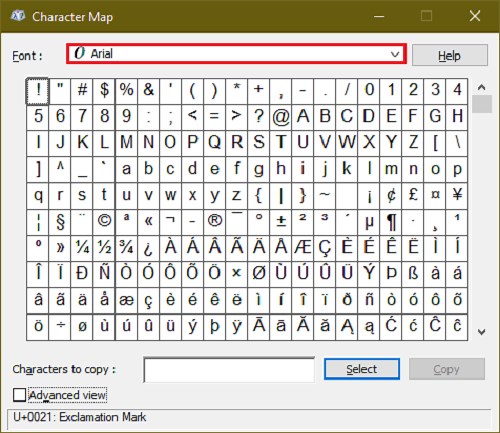Select the exclamation mark character
500x433 pixels.
pos(38,91)
